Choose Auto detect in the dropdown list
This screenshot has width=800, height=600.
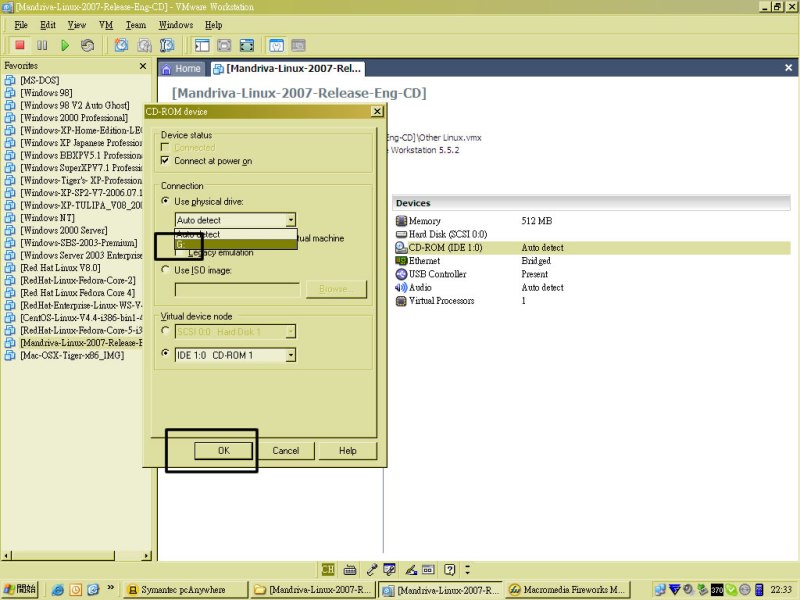point(236,234)
